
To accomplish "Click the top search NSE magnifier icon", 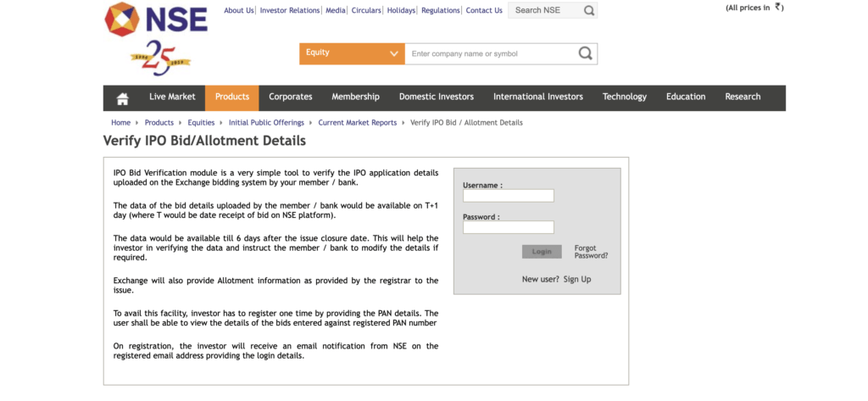I will pyautogui.click(x=588, y=10).
